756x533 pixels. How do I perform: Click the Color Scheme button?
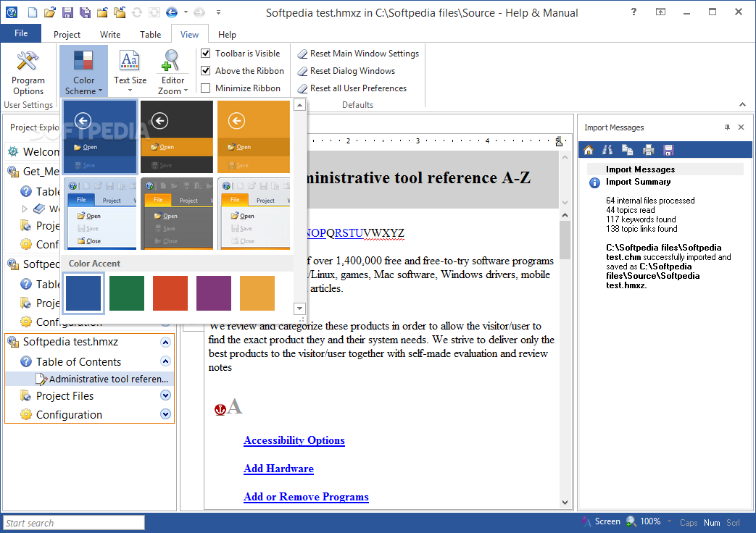click(84, 71)
